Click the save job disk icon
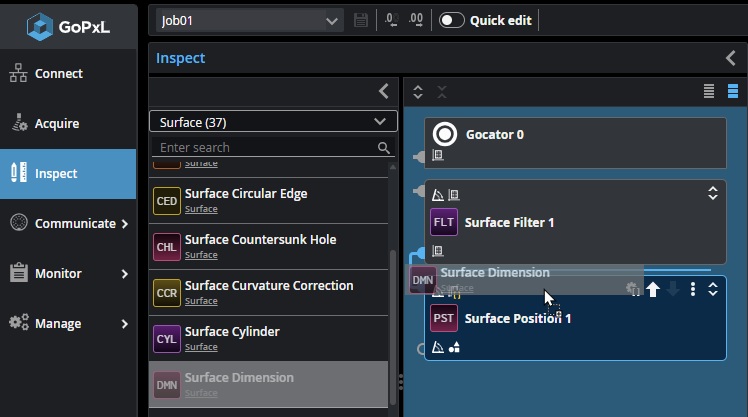This screenshot has width=748, height=417. click(x=361, y=20)
